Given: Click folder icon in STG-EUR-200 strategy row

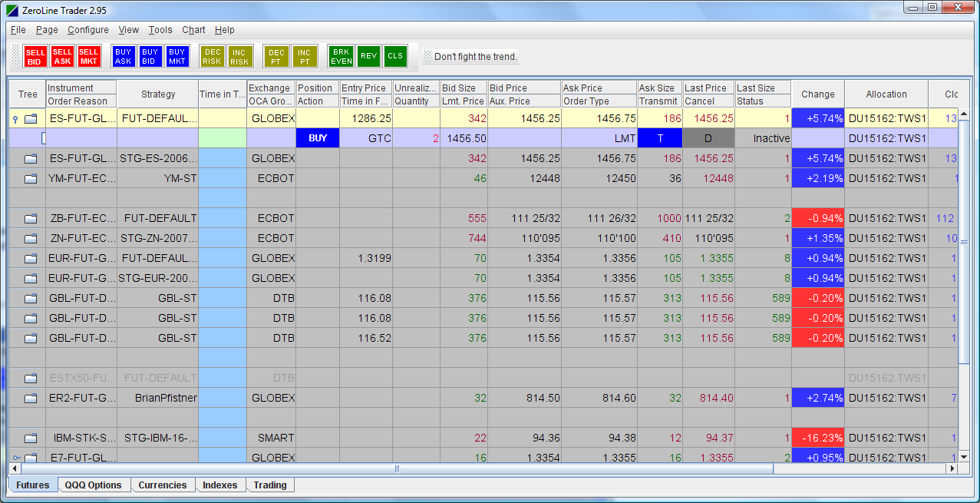Looking at the screenshot, I should 31,278.
